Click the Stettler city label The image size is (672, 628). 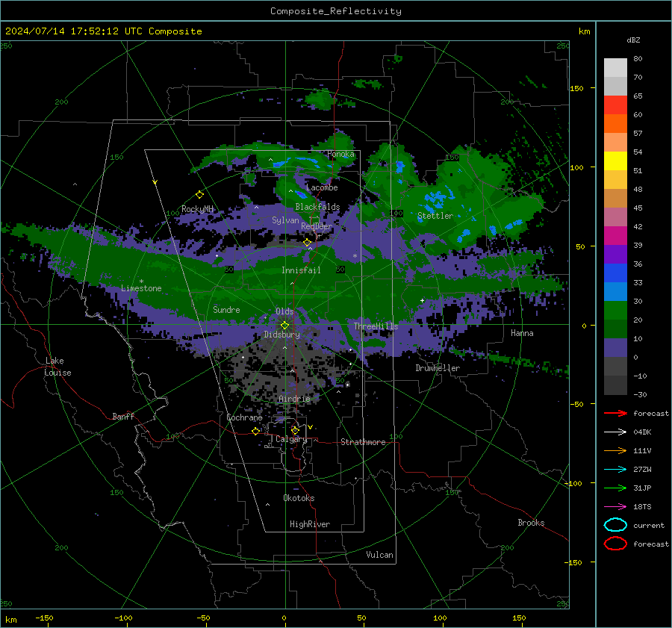[435, 216]
